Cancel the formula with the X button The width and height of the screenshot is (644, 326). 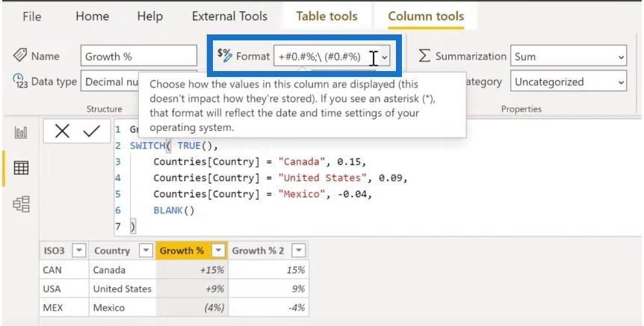[x=62, y=132]
